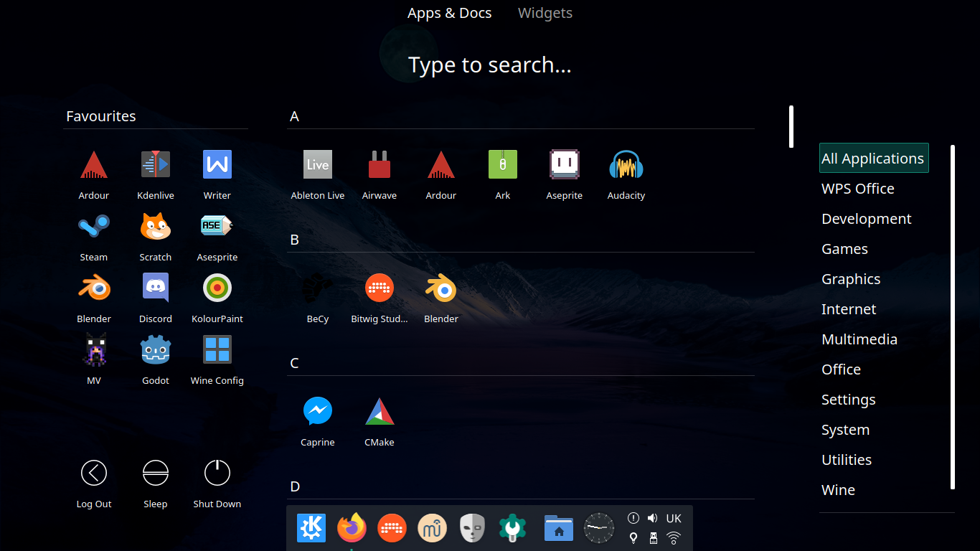
Task: Open the notifications tray icon
Action: [633, 518]
